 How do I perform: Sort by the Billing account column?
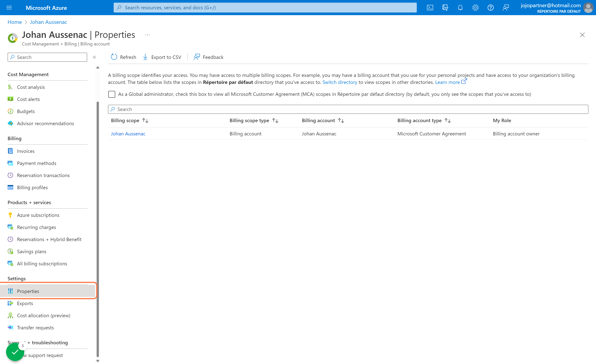coord(323,120)
